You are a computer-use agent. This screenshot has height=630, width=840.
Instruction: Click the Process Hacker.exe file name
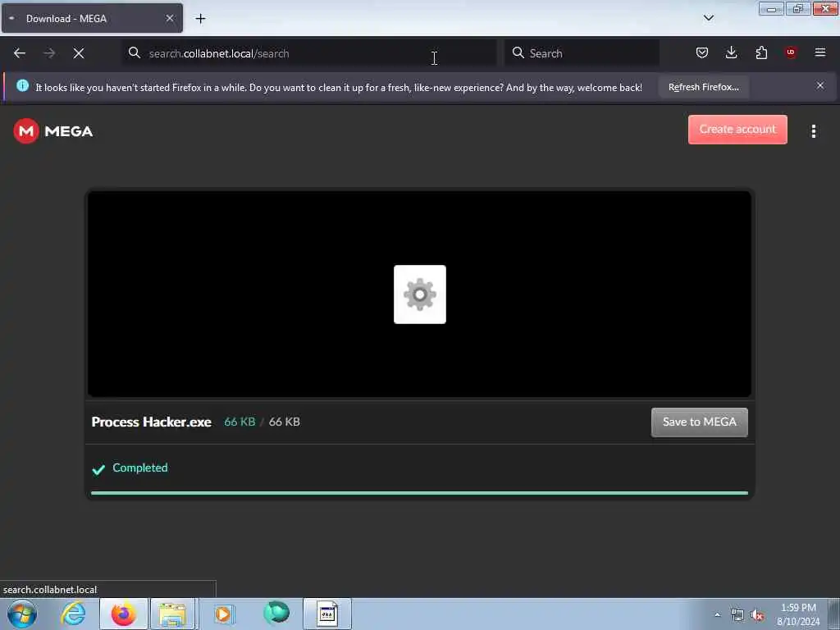point(152,422)
